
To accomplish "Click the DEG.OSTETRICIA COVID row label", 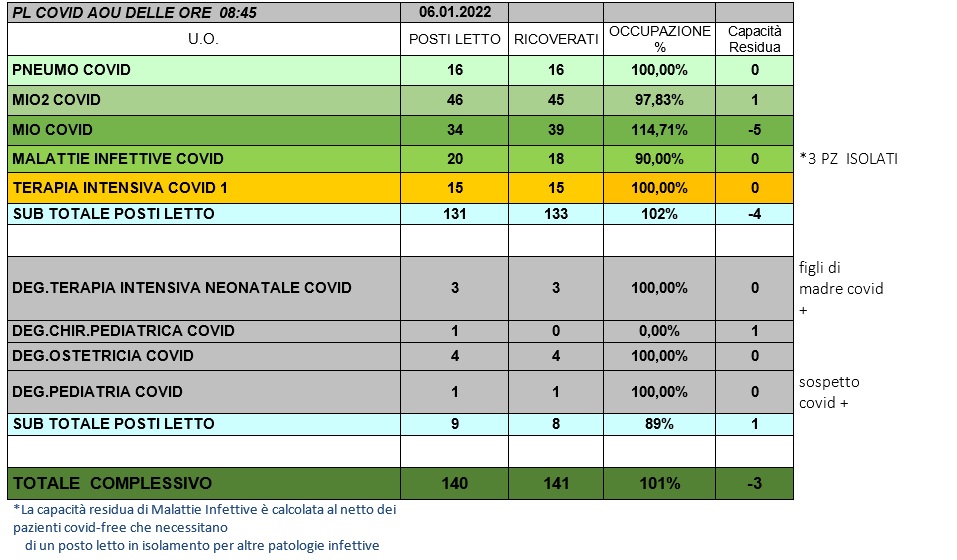I will [102, 356].
